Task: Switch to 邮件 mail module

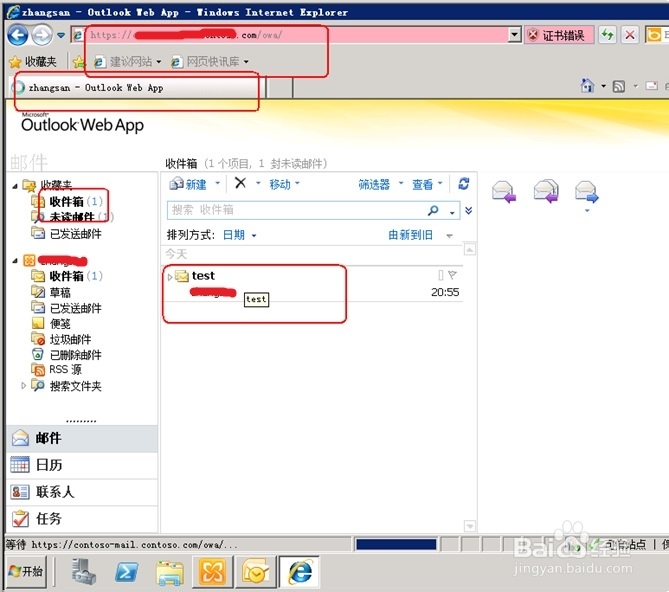Action: point(82,438)
